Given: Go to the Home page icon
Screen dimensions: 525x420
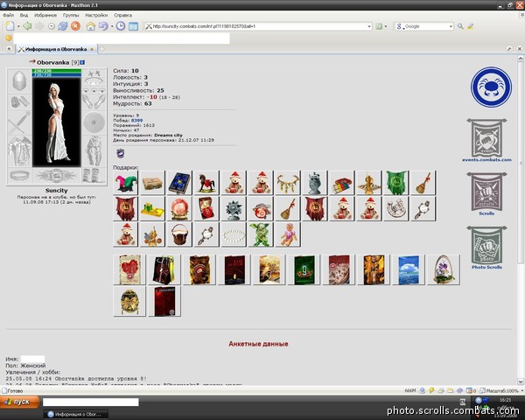Looking at the screenshot, I should pyautogui.click(x=90, y=26).
